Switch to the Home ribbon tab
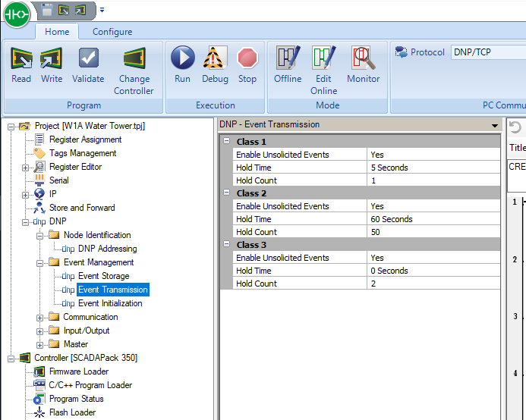Screen dimensions: 526x420 pyautogui.click(x=57, y=32)
